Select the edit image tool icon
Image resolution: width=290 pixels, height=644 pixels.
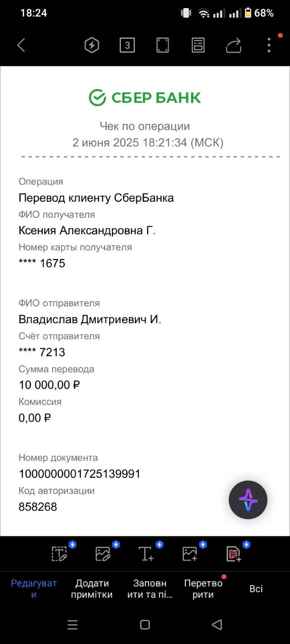coord(103,553)
